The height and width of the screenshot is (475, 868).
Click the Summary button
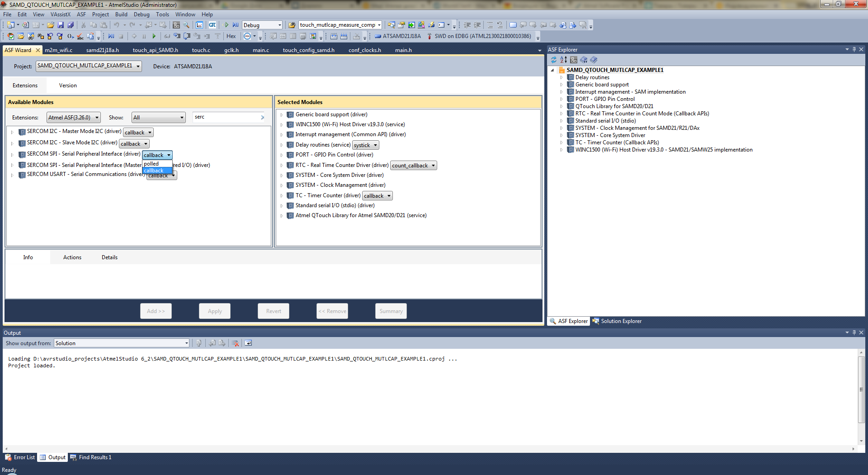(391, 311)
